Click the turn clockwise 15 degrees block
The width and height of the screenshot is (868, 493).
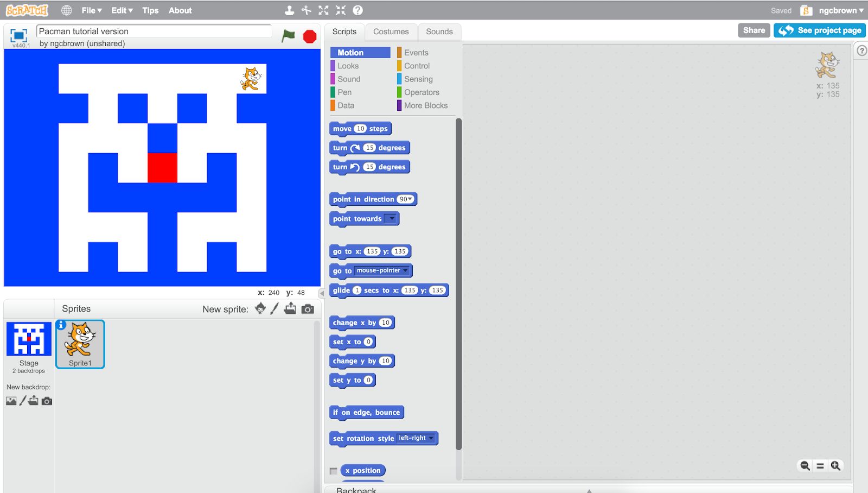tap(369, 148)
